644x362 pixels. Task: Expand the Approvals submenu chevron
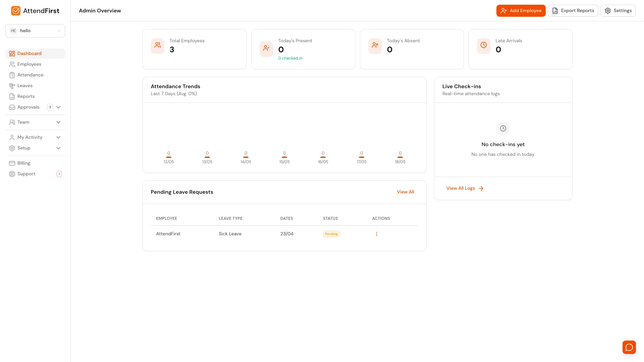click(58, 107)
